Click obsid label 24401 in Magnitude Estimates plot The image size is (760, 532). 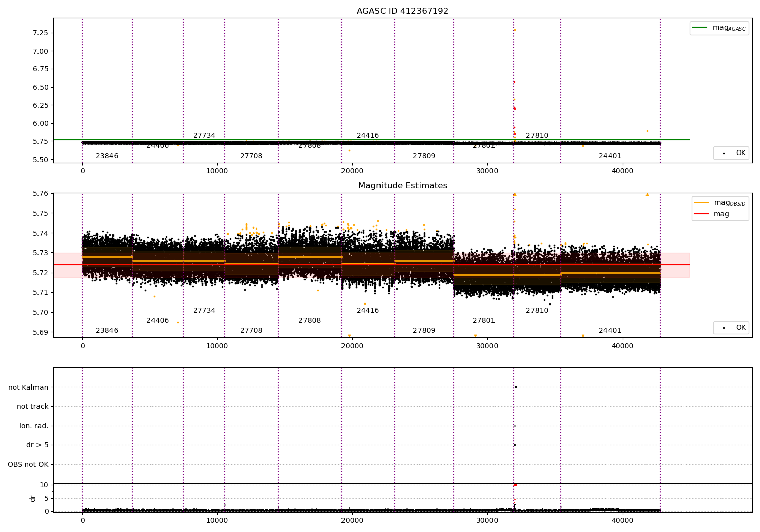click(x=610, y=330)
